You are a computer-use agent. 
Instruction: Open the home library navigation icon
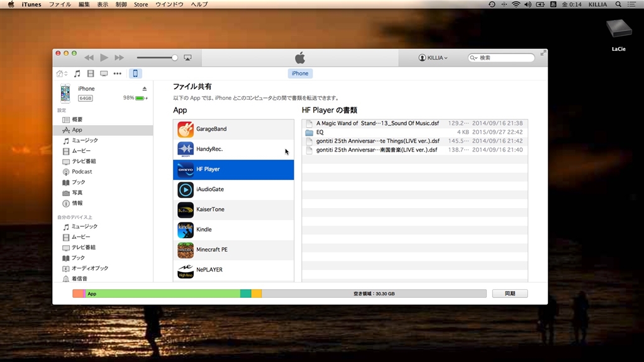tap(62, 74)
